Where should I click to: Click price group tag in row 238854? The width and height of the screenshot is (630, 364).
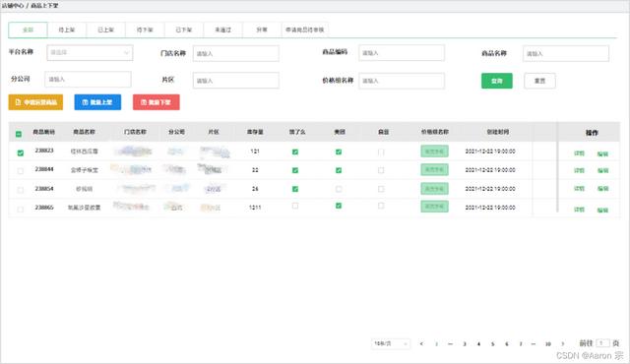434,189
